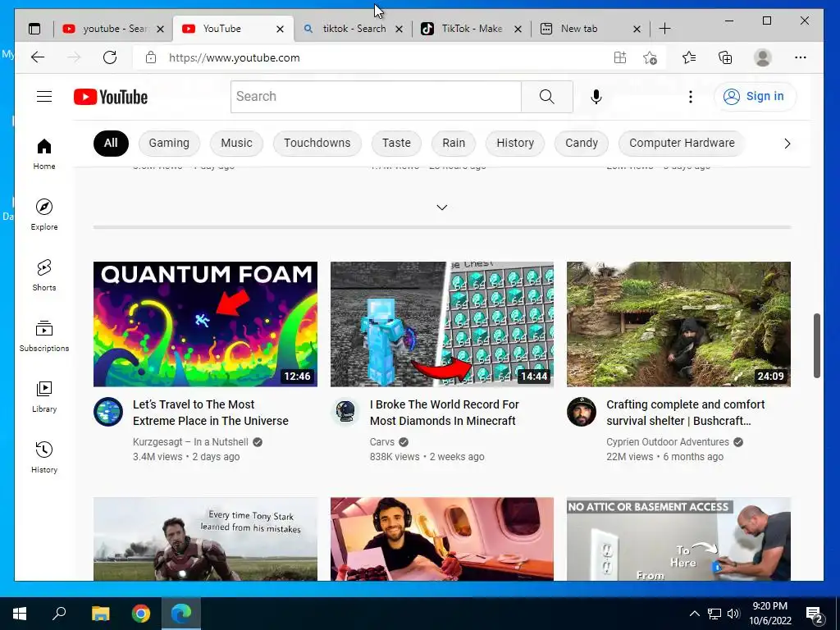Open Kurzgesagt – In a Nutshell channel link
840x630 pixels.
[190, 442]
